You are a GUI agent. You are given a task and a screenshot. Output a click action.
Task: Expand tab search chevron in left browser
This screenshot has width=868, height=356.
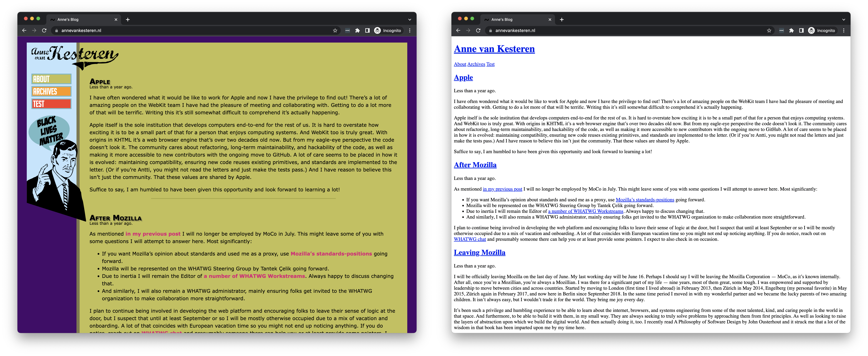(409, 20)
